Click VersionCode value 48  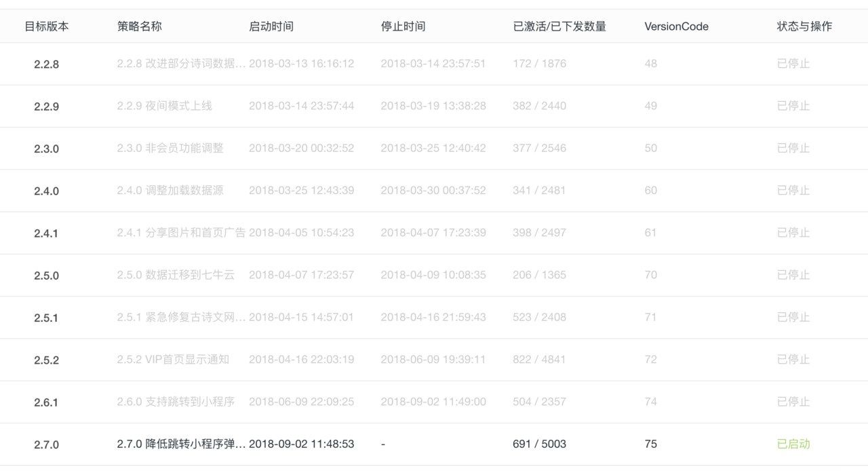click(x=651, y=64)
